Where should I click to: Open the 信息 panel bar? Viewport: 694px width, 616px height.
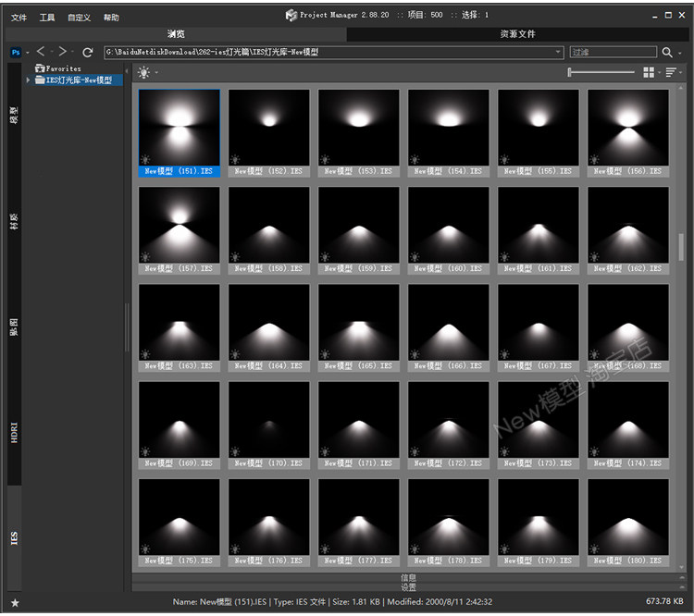[x=408, y=577]
